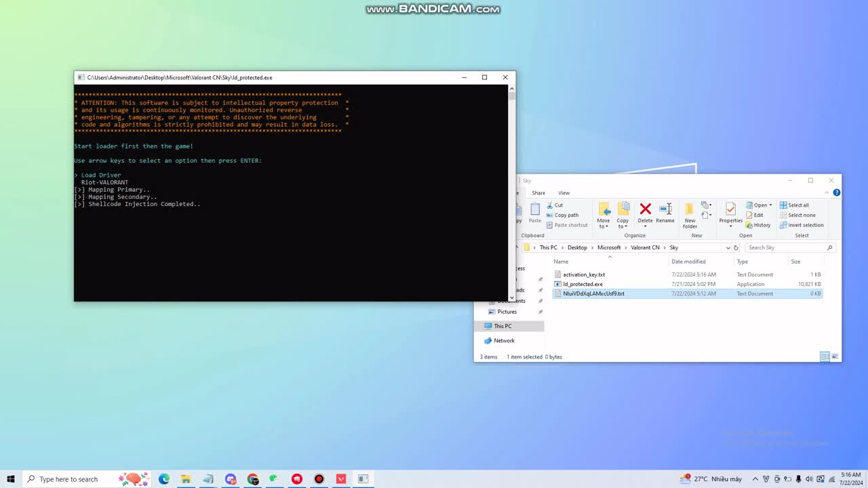868x488 pixels.
Task: Click the red Delete icon in the ribbon
Action: [x=644, y=210]
